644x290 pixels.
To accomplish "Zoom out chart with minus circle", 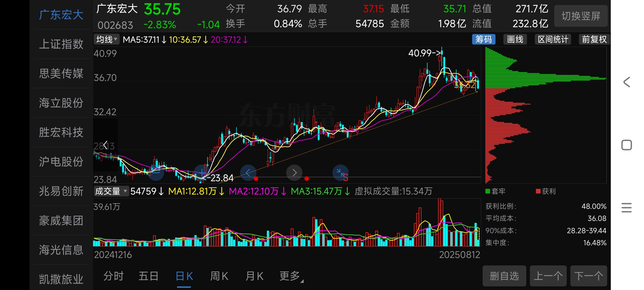I will (156, 173).
